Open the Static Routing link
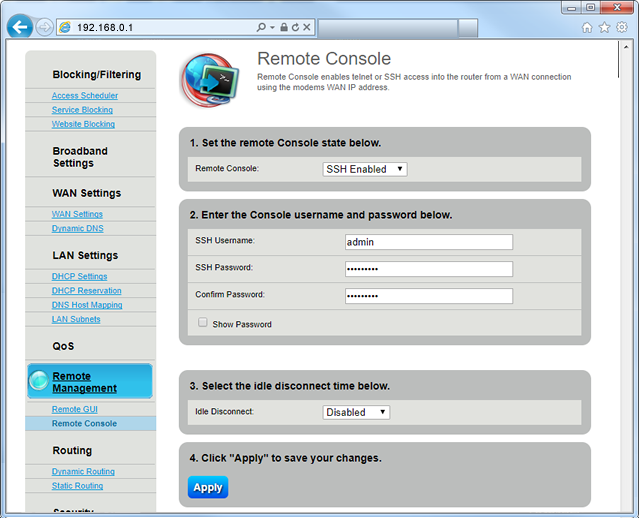The height and width of the screenshot is (518, 639). (x=77, y=486)
